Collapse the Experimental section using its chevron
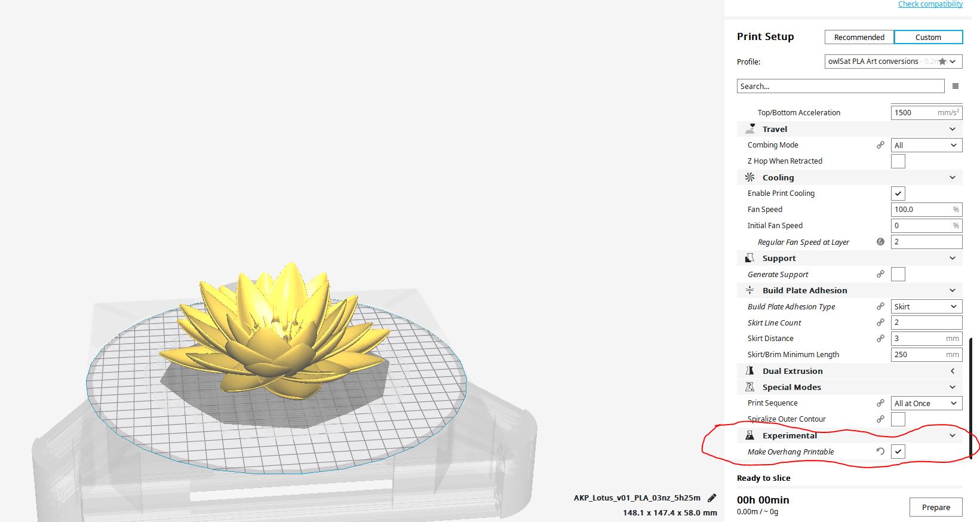Screen dimensions: 980x522 [953, 435]
